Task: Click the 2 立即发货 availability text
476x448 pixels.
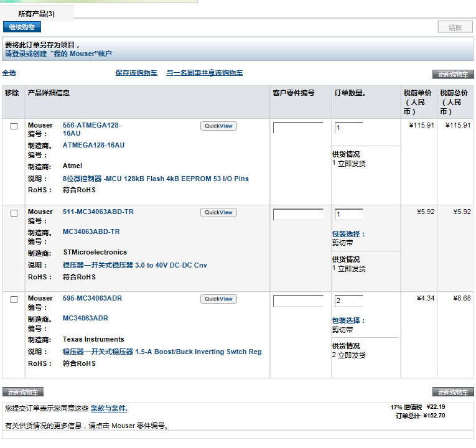Action: (349, 355)
